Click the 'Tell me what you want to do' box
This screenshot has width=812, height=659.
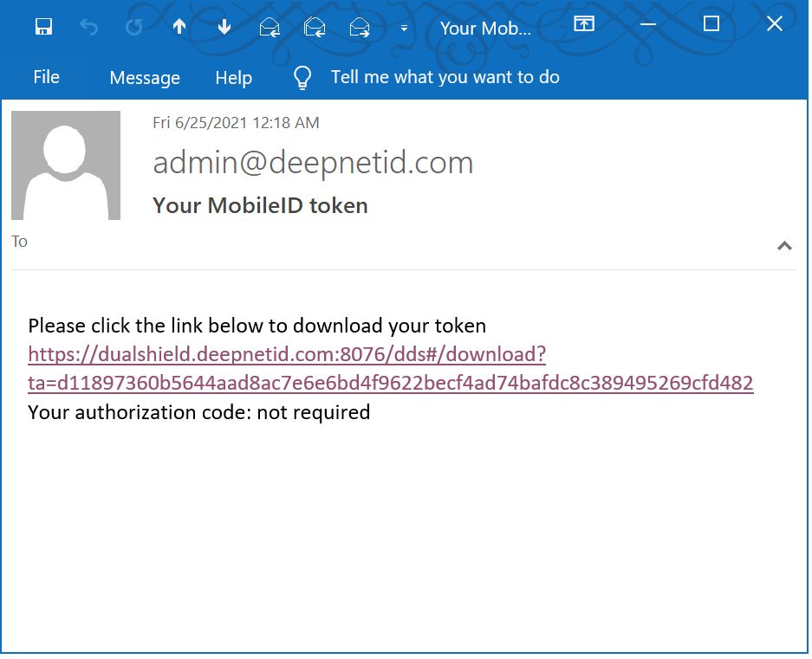coord(445,77)
